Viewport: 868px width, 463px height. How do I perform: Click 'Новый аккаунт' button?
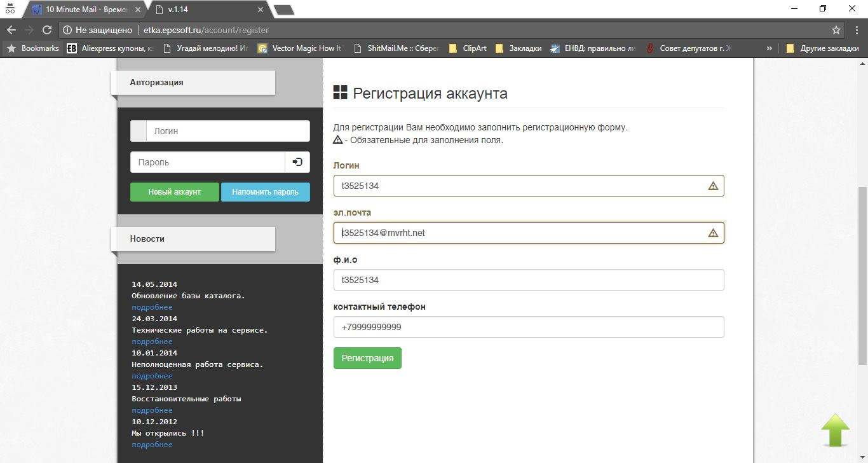[x=174, y=192]
